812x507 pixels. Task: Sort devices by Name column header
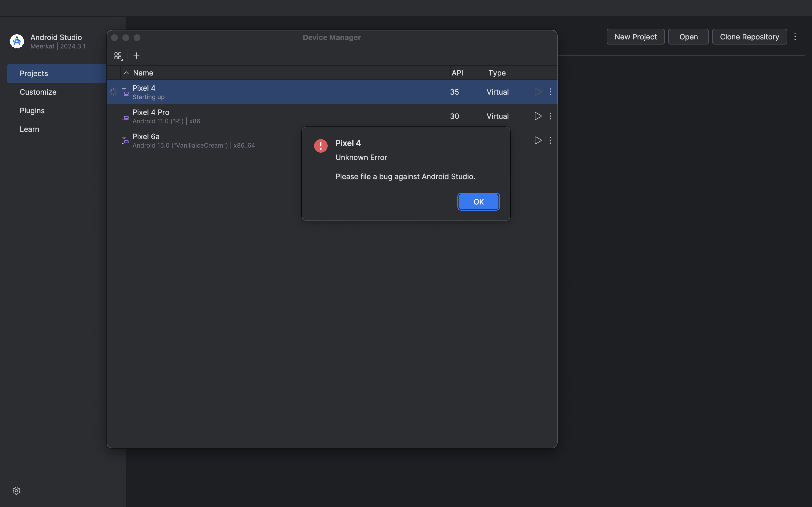(x=143, y=73)
